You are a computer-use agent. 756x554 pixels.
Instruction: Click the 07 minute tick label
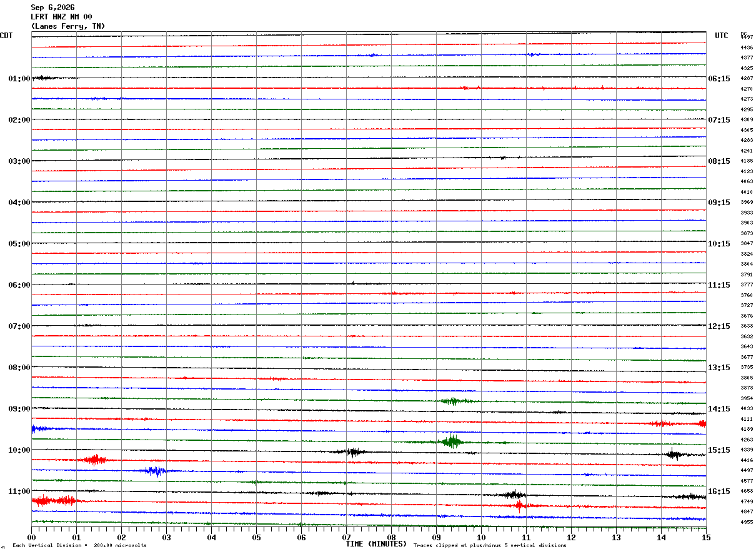[x=346, y=537]
